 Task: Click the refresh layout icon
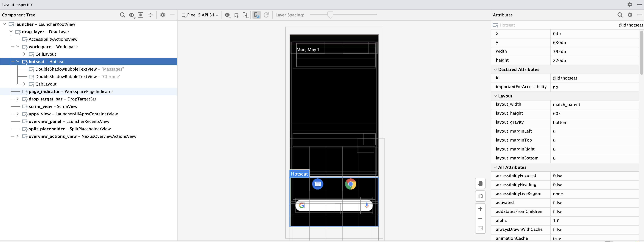click(x=266, y=15)
